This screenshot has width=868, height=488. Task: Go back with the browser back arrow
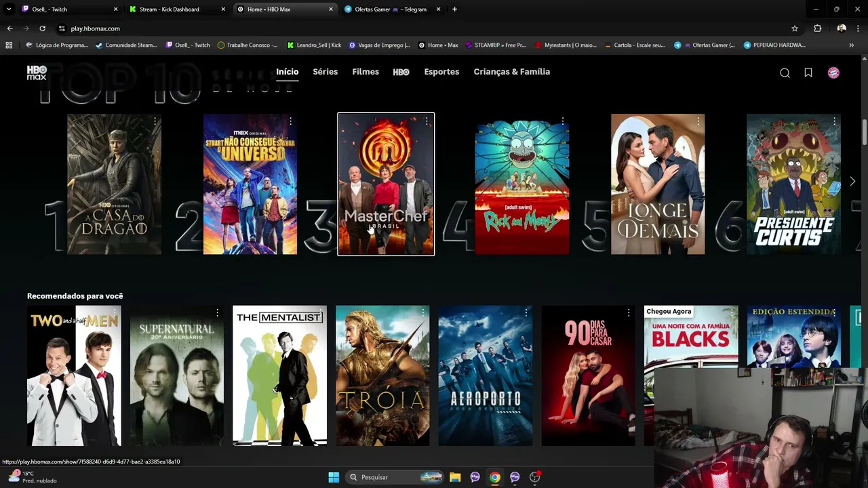tap(9, 28)
